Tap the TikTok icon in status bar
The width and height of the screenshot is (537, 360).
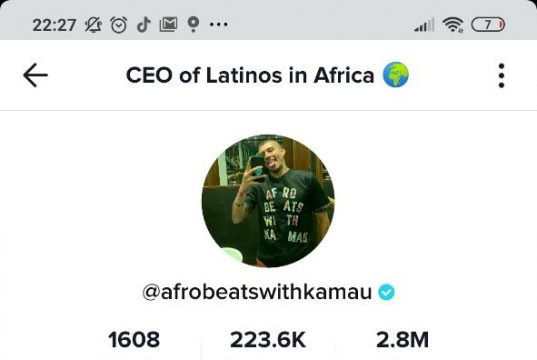[x=143, y=25]
